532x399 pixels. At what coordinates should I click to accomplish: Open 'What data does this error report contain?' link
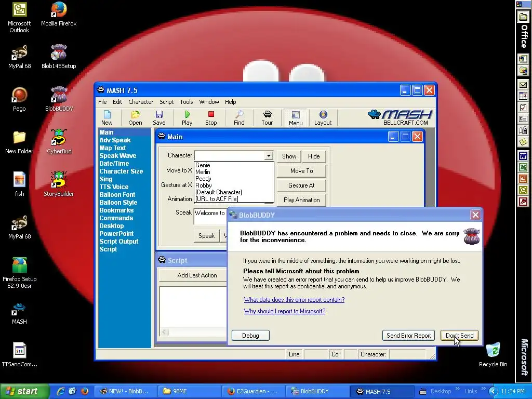point(294,300)
